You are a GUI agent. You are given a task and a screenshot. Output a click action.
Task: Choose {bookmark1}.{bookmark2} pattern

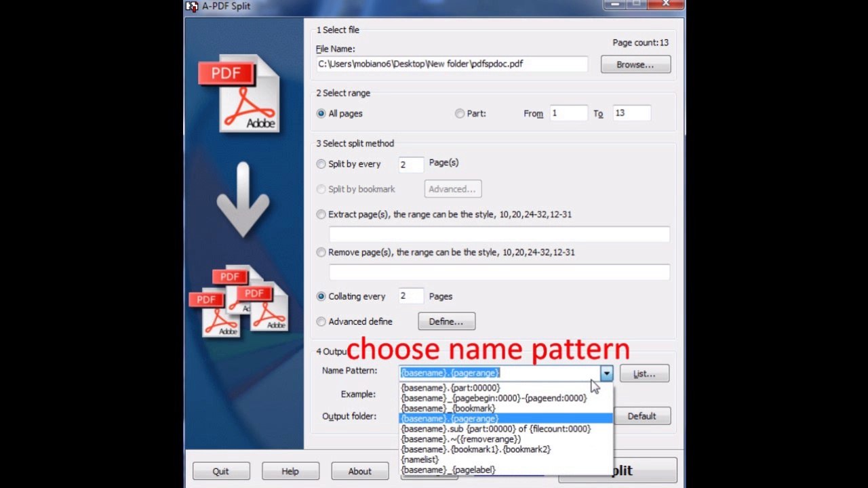[x=506, y=449]
